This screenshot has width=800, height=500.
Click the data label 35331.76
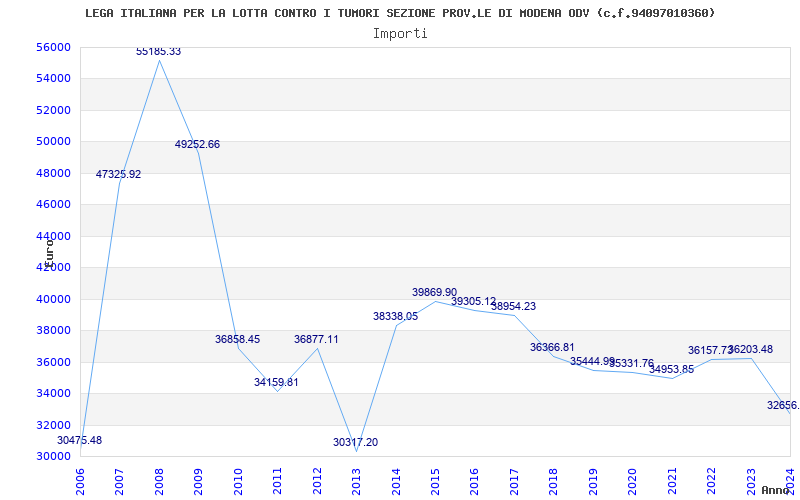(632, 364)
